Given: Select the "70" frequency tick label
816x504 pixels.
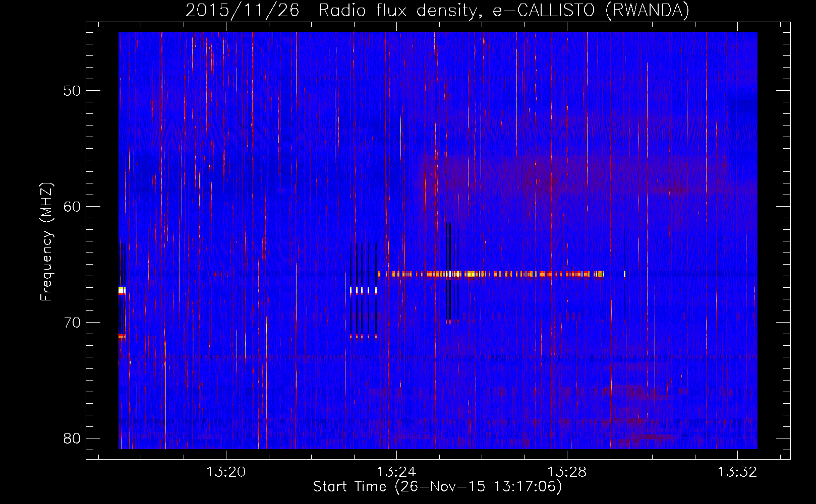Looking at the screenshot, I should [72, 323].
